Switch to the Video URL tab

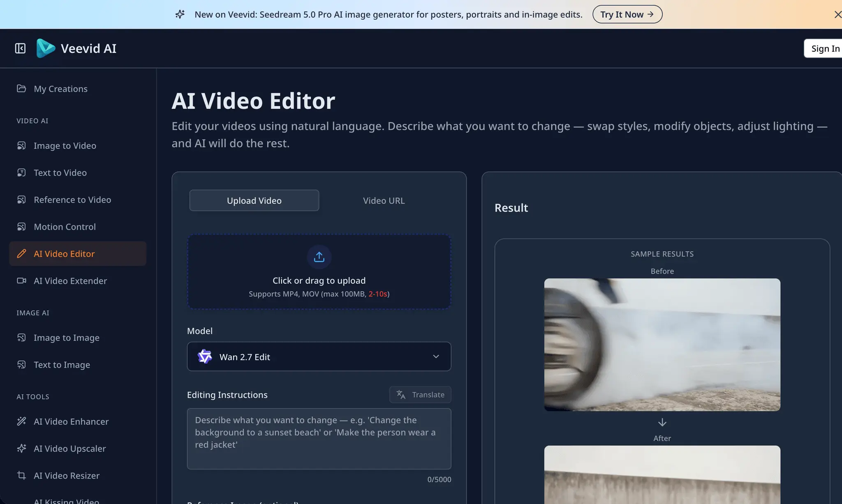pos(384,200)
